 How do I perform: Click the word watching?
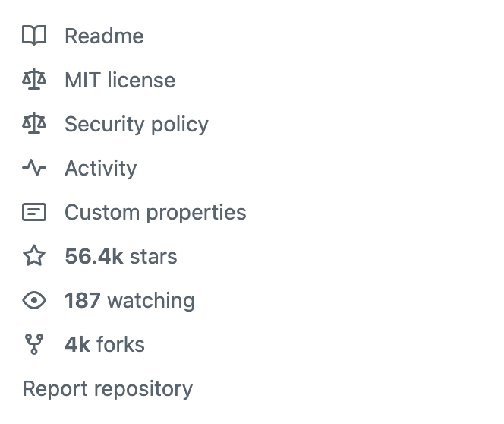[x=151, y=300]
